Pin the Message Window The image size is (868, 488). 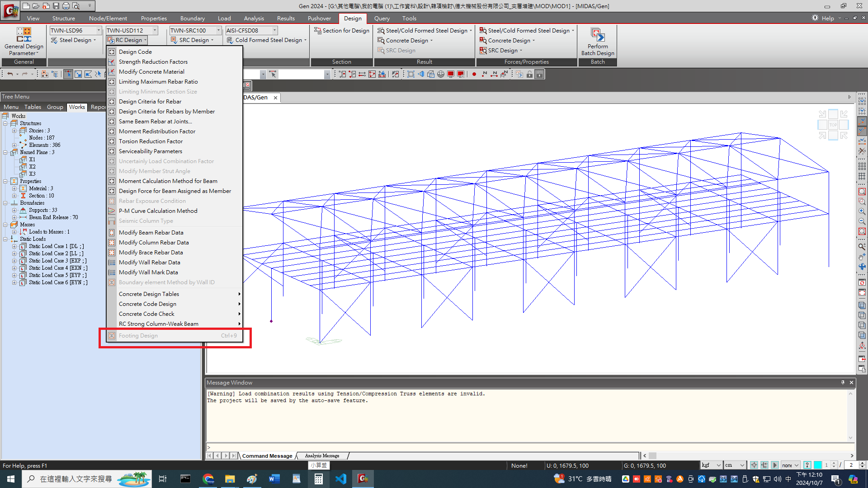pyautogui.click(x=843, y=382)
